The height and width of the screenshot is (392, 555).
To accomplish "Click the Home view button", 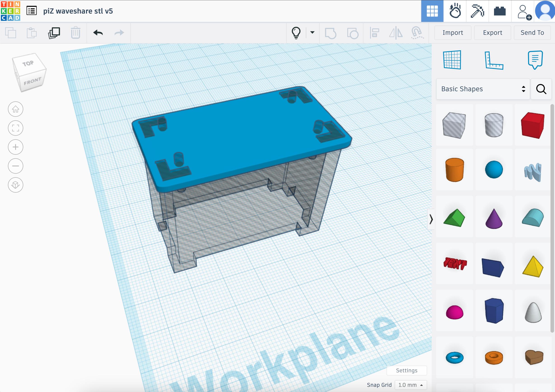I will click(15, 109).
